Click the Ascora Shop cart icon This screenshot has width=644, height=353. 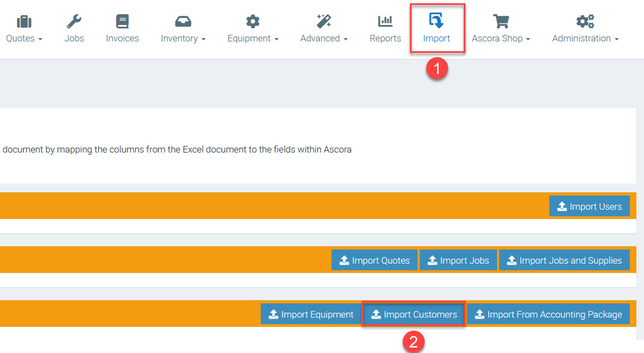coord(501,22)
